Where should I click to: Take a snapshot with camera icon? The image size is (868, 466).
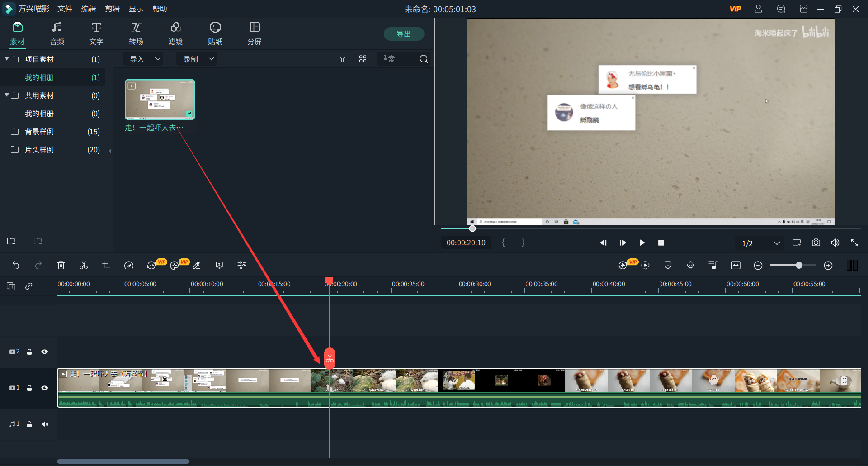[x=816, y=243]
